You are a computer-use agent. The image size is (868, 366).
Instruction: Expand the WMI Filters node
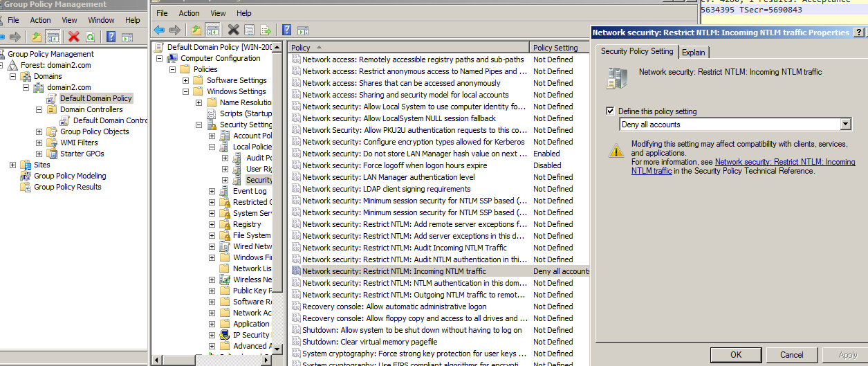click(39, 143)
